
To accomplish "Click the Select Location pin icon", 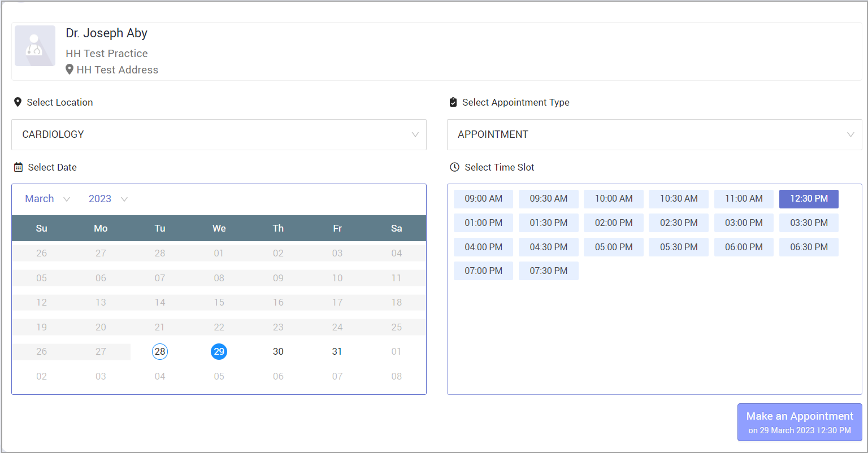I will pos(18,102).
